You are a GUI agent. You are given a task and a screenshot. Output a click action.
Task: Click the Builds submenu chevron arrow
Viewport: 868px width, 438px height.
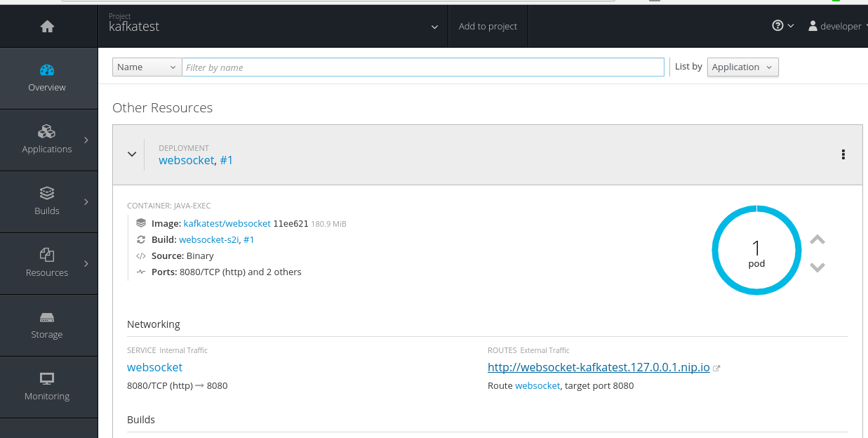pos(86,202)
